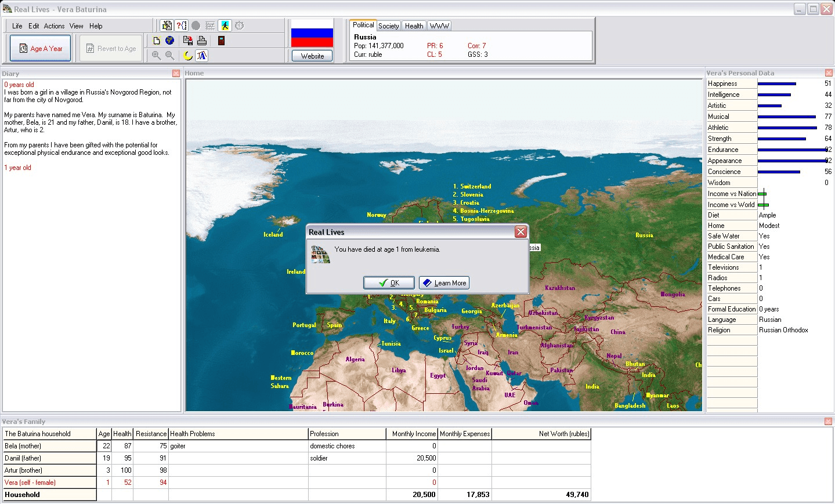Switch to the Political tab
The width and height of the screenshot is (835, 504).
(363, 25)
